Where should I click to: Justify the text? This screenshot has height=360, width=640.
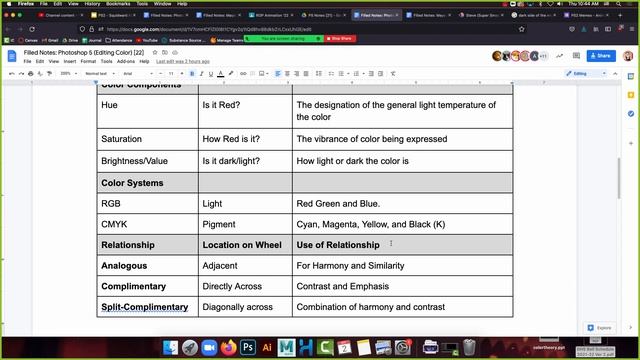tap(306, 73)
